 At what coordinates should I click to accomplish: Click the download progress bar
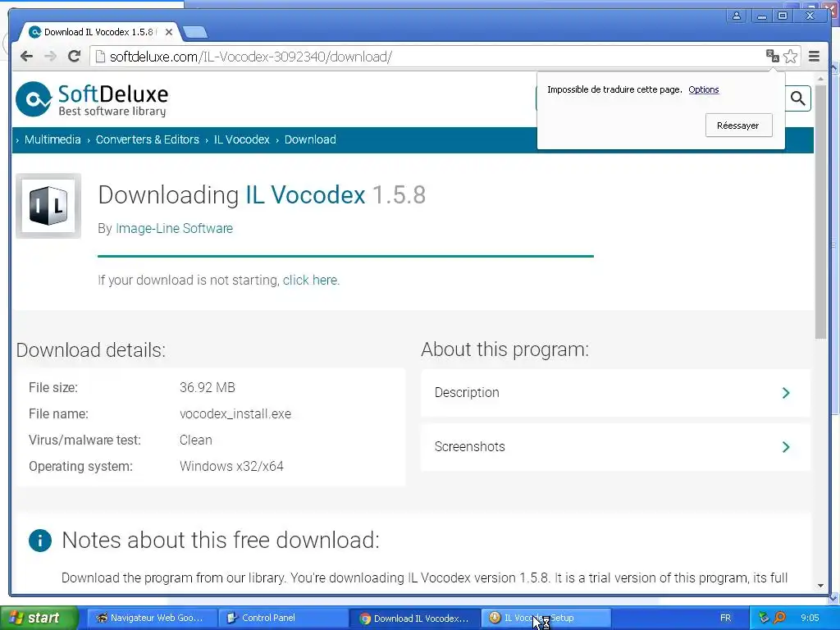tap(345, 256)
